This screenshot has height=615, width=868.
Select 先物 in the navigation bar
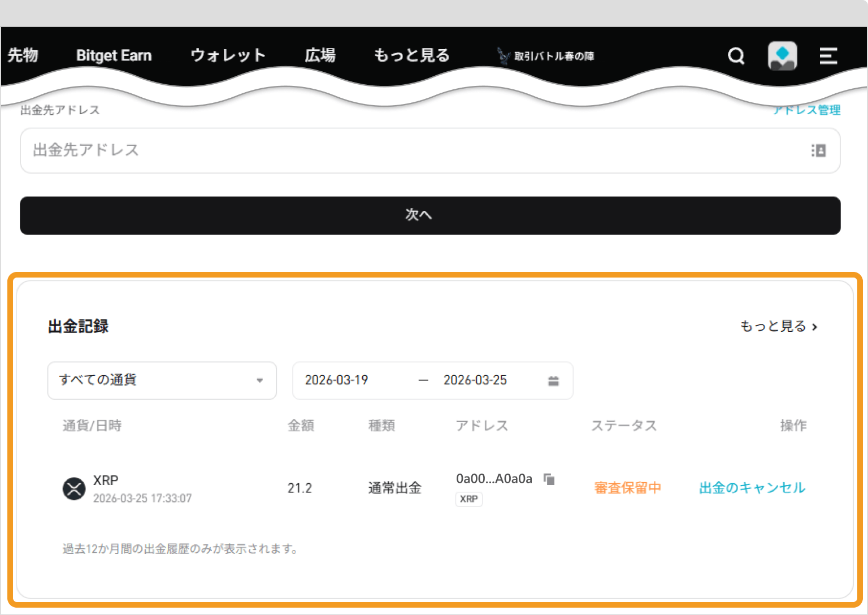pos(23,55)
